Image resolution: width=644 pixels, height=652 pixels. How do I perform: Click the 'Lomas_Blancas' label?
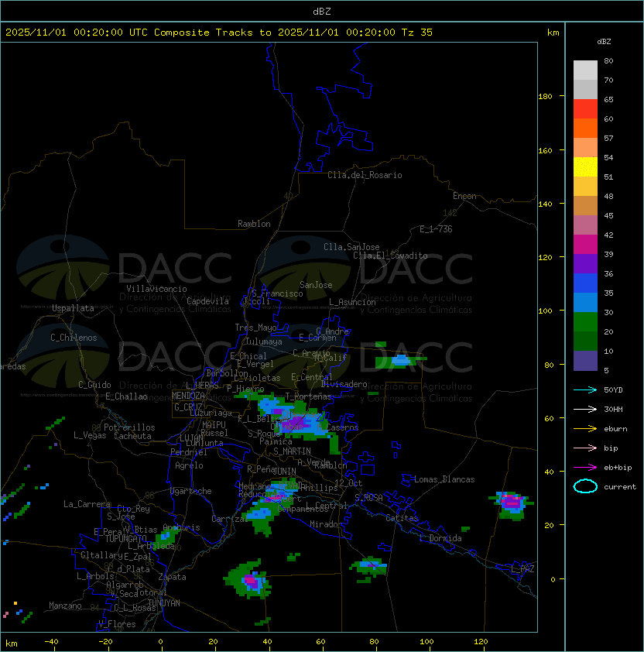pyautogui.click(x=444, y=479)
